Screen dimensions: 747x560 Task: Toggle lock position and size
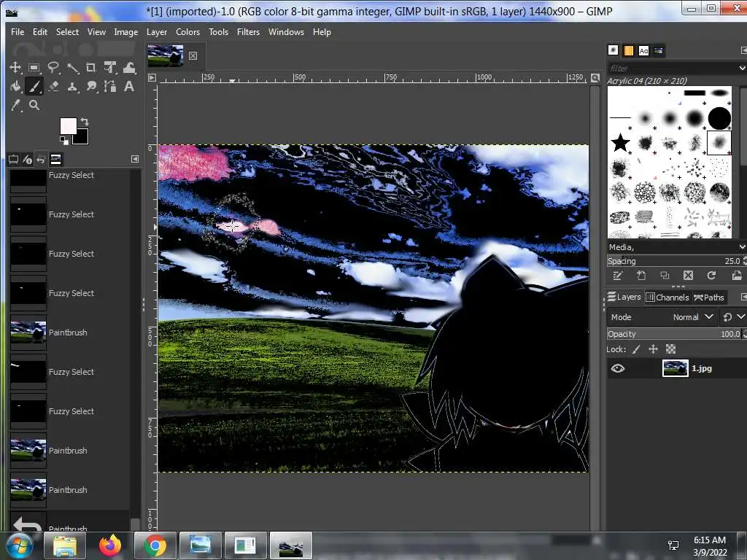pyautogui.click(x=653, y=349)
